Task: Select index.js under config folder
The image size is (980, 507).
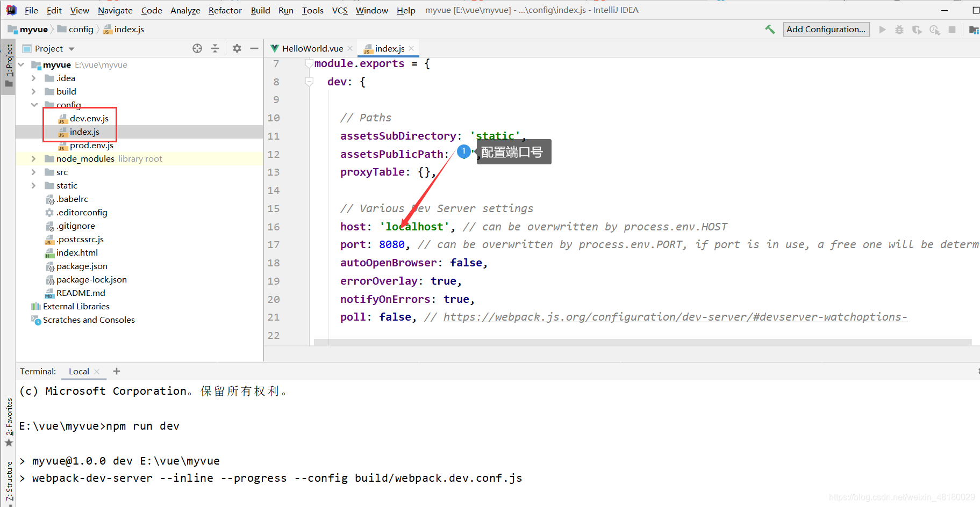Action: click(x=79, y=132)
